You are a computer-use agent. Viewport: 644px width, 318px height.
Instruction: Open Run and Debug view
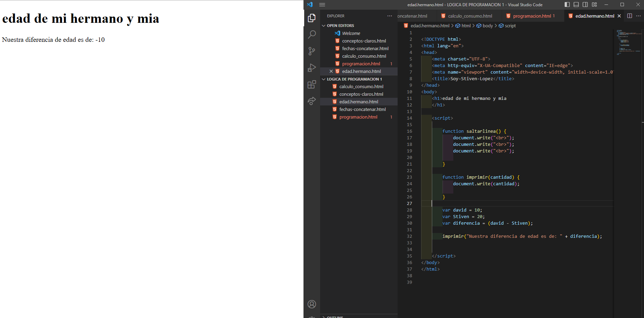tap(312, 68)
